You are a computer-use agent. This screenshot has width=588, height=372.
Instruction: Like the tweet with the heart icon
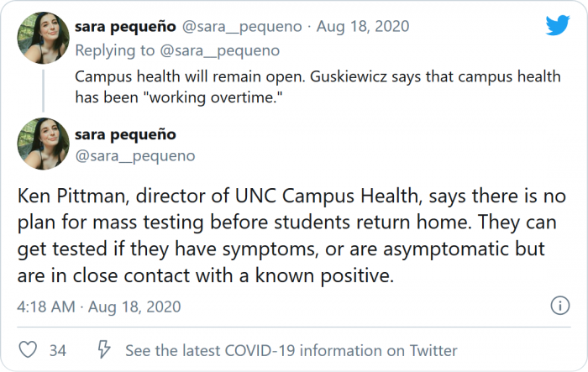pyautogui.click(x=28, y=350)
